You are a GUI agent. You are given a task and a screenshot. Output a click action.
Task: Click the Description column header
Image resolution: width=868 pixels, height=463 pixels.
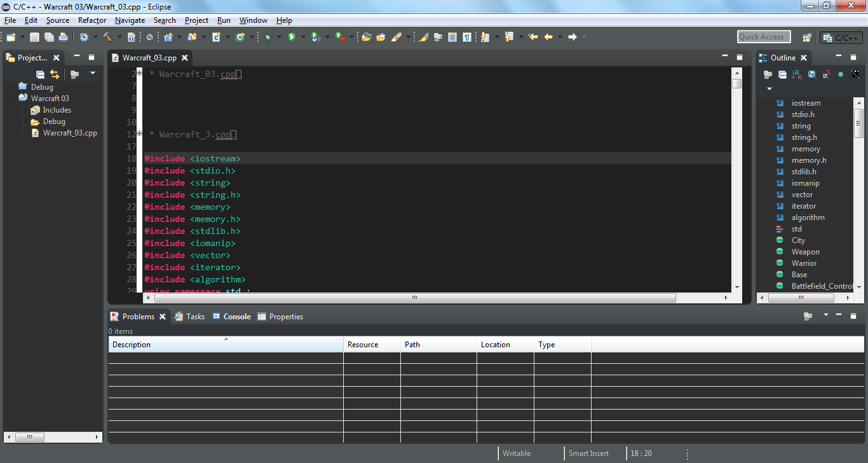tap(226, 345)
